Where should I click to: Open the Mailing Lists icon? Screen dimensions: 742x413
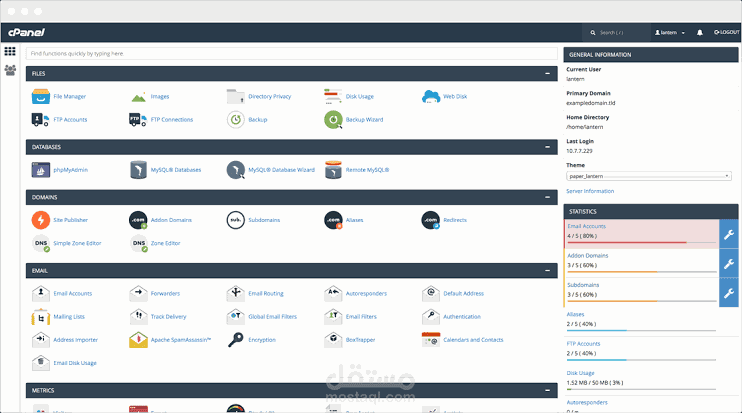(x=41, y=316)
